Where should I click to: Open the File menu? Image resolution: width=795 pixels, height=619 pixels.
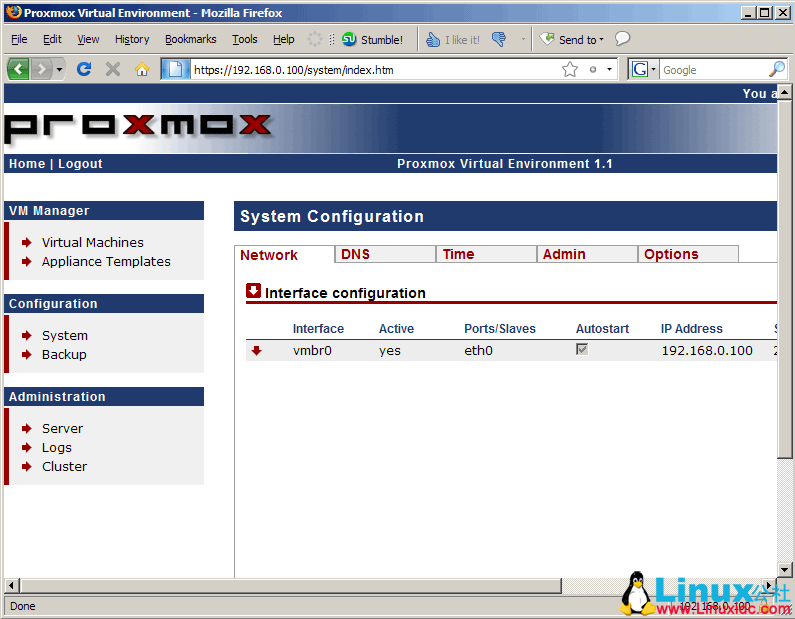[x=19, y=39]
